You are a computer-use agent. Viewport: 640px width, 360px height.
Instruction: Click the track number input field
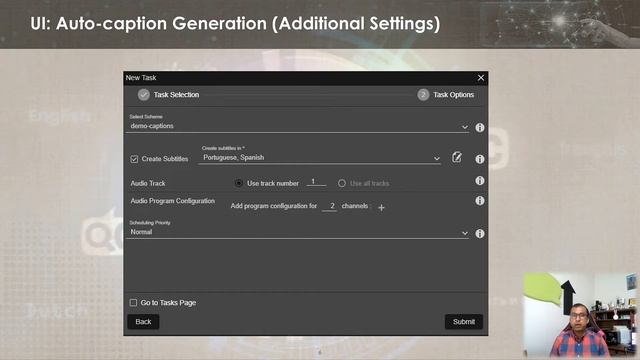click(x=316, y=182)
